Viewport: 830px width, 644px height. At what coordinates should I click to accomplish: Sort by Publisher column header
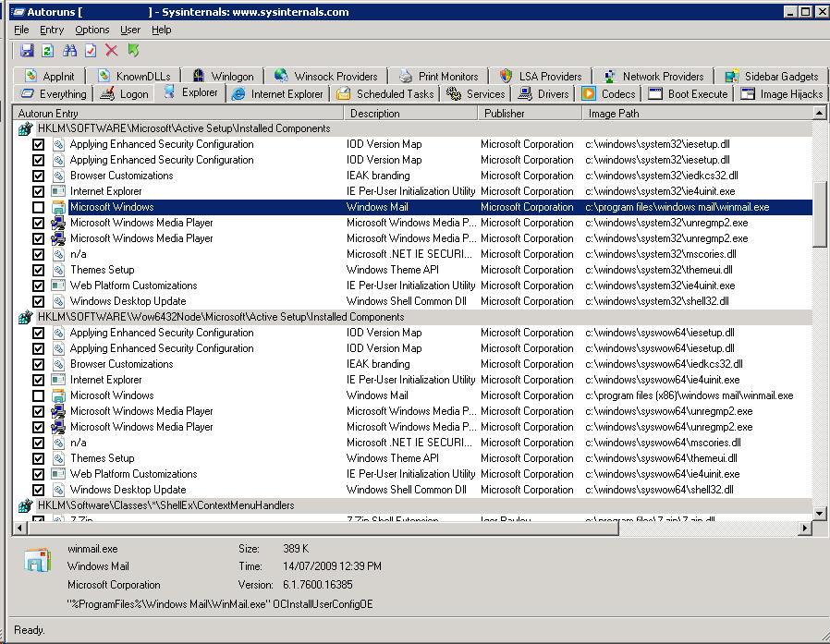(x=530, y=114)
